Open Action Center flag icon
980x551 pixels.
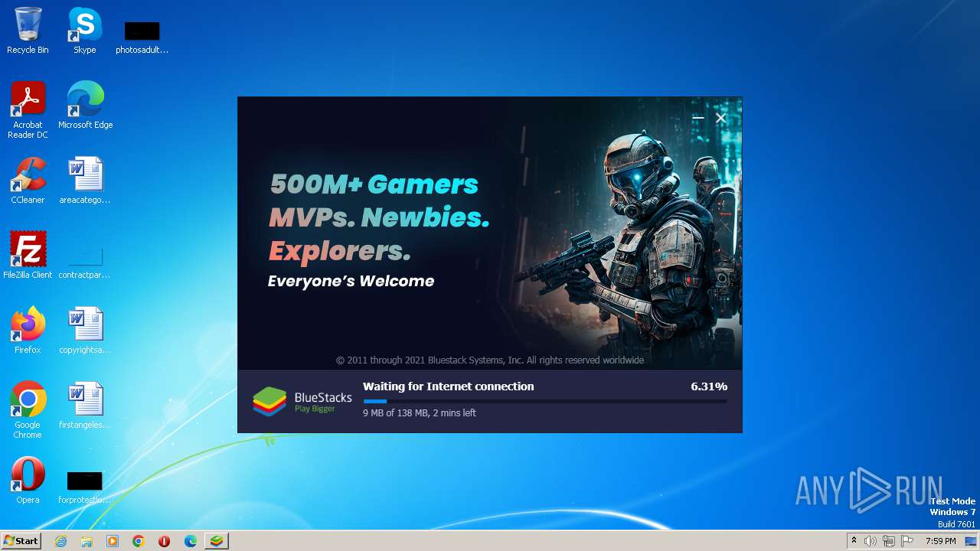[x=907, y=541]
